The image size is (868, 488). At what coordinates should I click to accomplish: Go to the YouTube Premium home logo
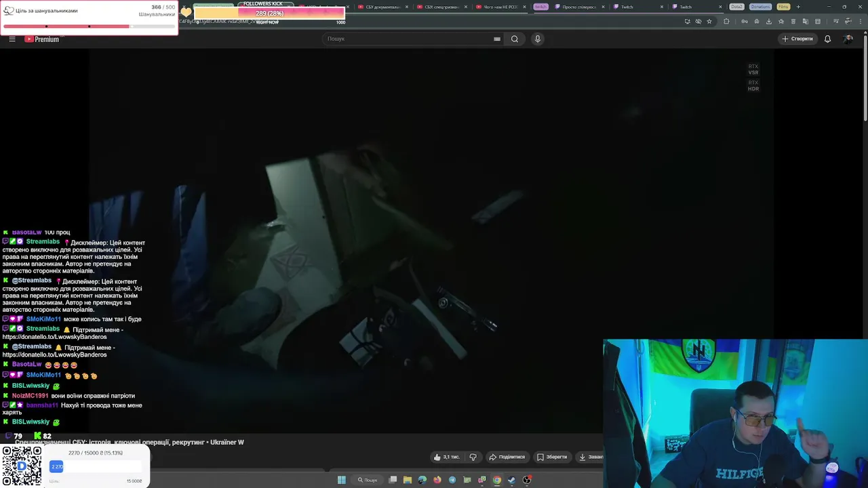42,39
